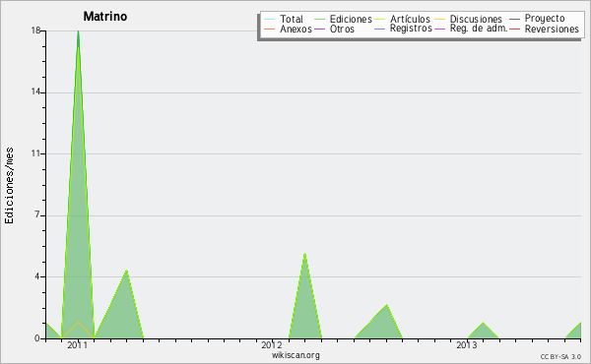Select the Anexos legend entry

pyautogui.click(x=295, y=29)
